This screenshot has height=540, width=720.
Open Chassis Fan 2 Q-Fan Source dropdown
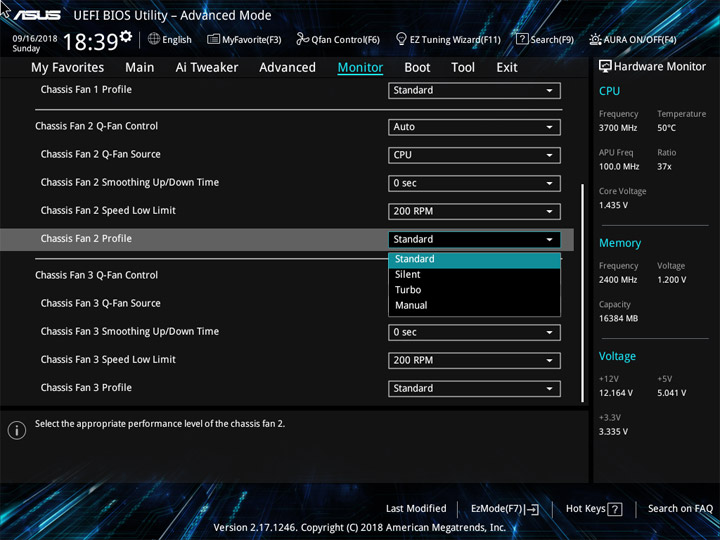474,155
